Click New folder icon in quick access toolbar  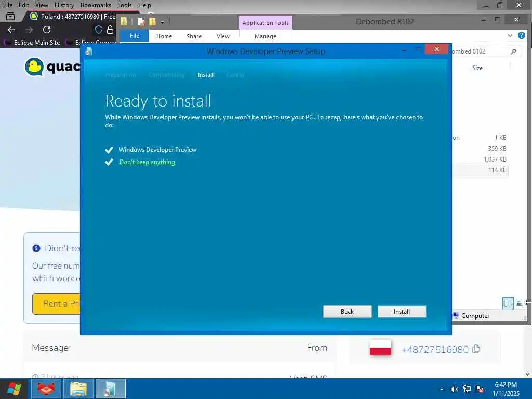point(152,22)
